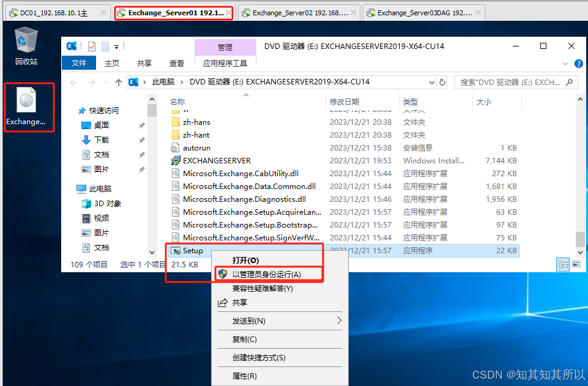Unpin 桌面 using its pin icon
The height and width of the screenshot is (386, 588).
pyautogui.click(x=142, y=125)
